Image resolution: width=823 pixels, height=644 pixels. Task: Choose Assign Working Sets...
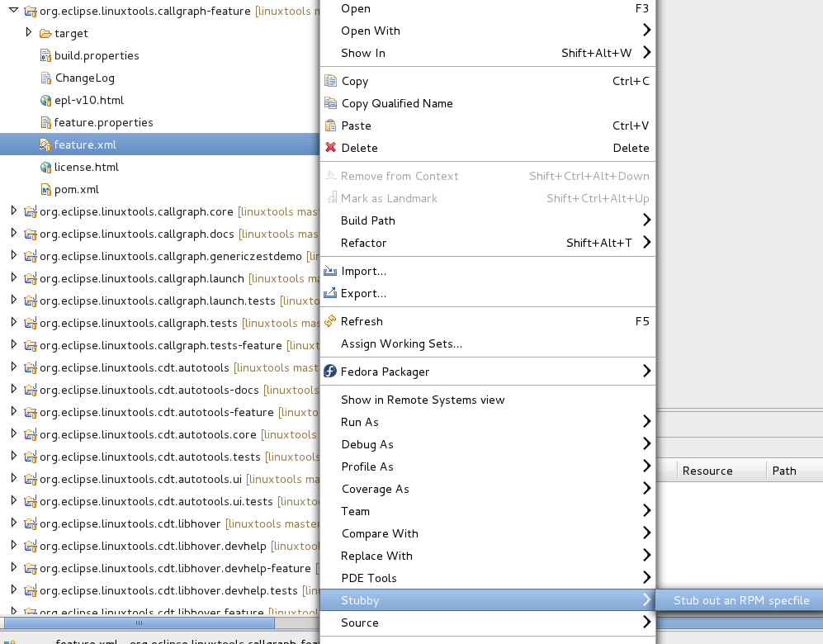pos(488,343)
